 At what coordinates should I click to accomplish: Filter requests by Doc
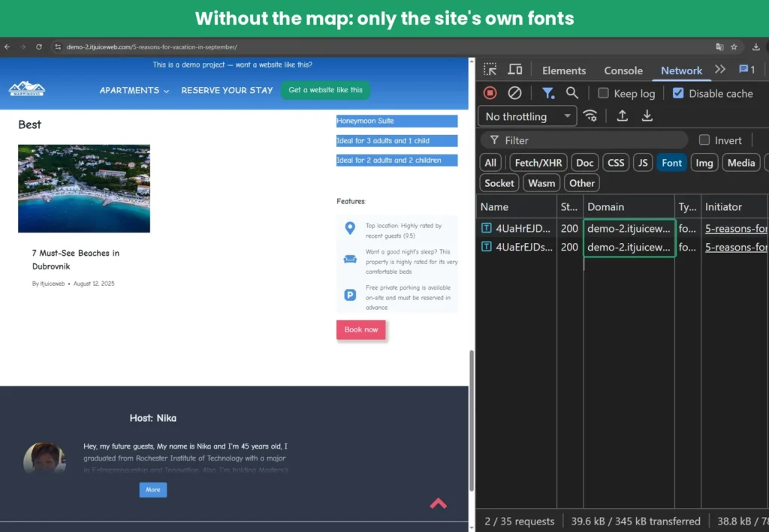tap(584, 163)
